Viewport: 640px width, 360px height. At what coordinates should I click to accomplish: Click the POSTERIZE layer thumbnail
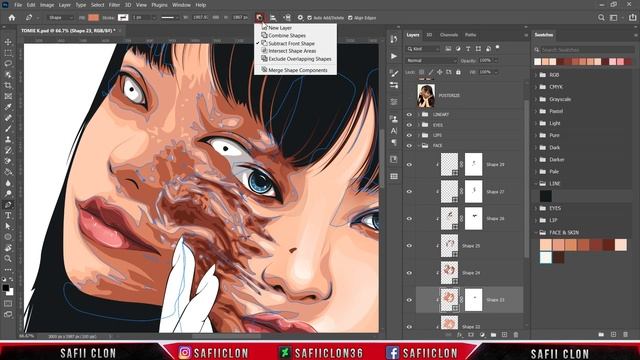click(x=426, y=96)
